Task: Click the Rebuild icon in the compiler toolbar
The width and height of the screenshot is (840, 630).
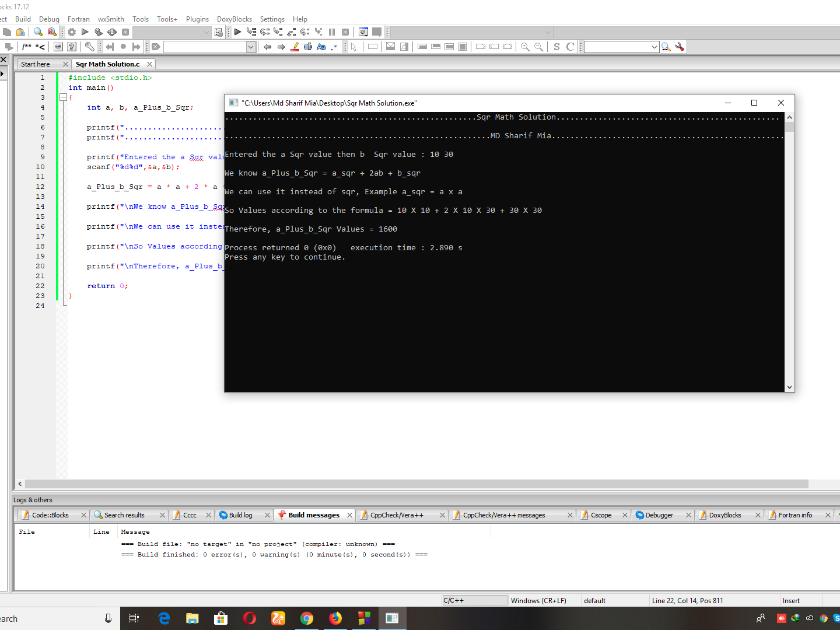Action: pyautogui.click(x=111, y=32)
